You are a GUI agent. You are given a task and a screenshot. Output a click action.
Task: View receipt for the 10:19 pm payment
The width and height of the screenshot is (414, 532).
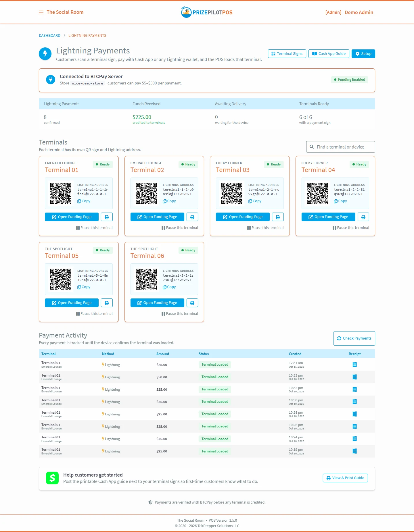pos(355,451)
